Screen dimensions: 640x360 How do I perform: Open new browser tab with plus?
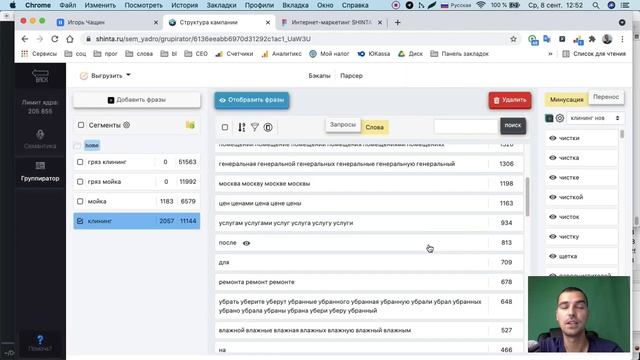[x=398, y=22]
